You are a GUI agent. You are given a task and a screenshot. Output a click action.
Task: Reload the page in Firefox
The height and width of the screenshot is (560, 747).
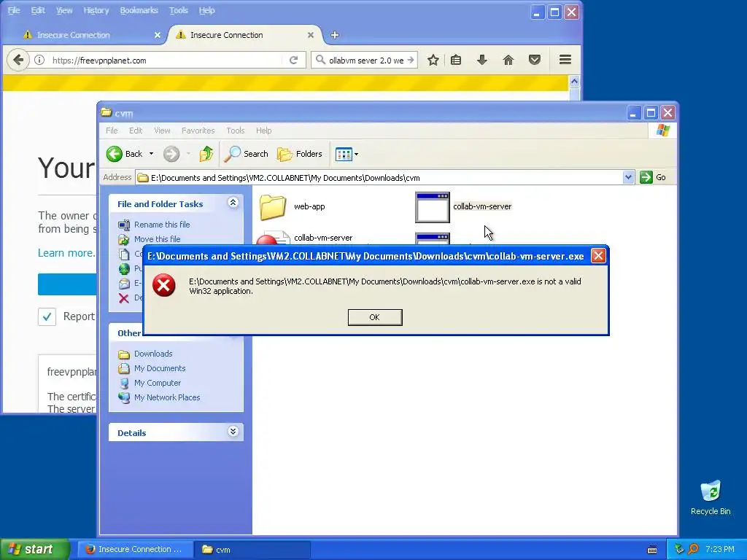[293, 60]
